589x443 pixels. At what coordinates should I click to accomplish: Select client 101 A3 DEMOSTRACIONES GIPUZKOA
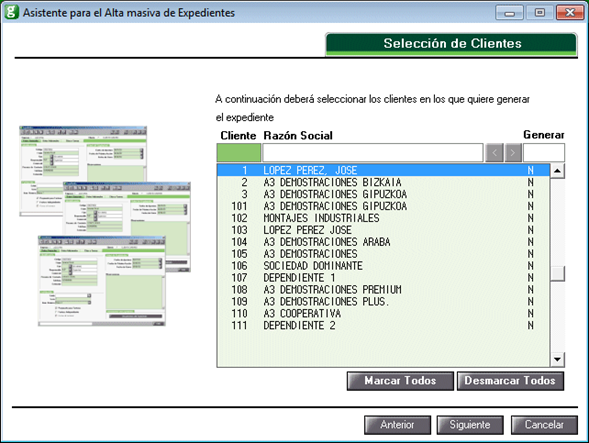383,206
